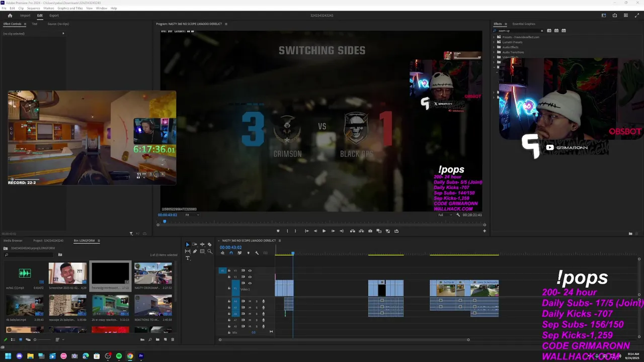
Task: Mute audio track A4
Action: (250, 301)
